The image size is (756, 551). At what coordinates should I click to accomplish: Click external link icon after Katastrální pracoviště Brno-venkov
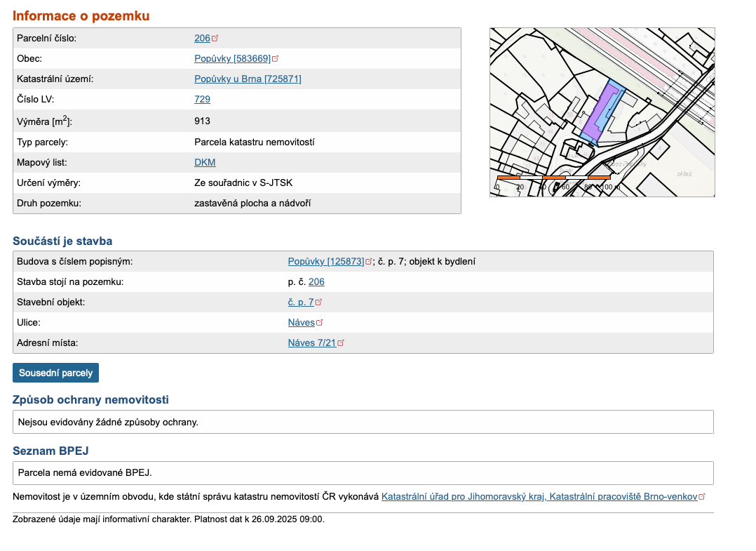(702, 497)
